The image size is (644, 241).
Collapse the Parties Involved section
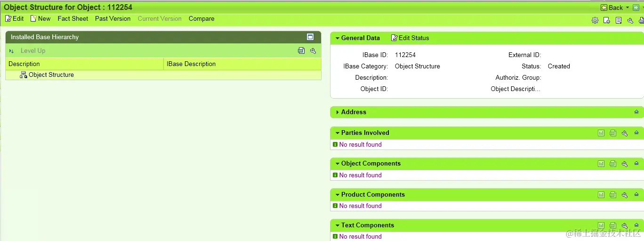point(338,133)
